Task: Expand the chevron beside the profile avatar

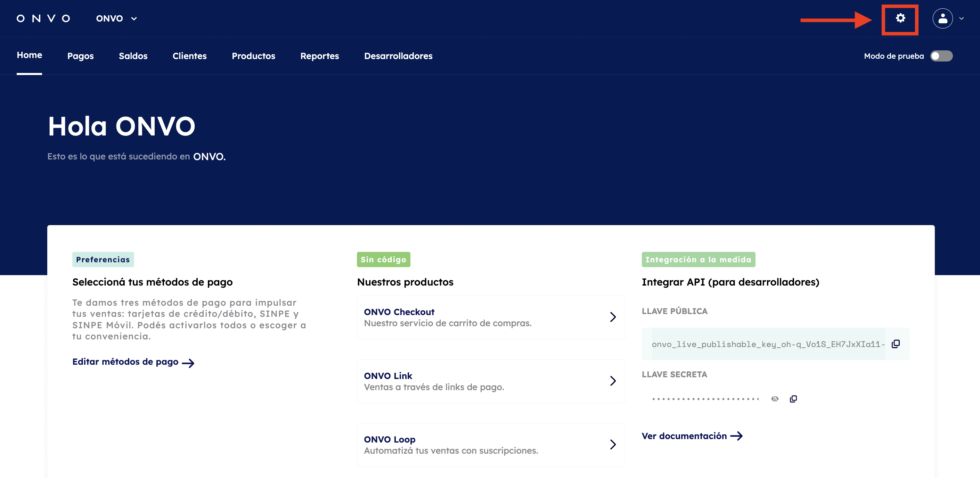Action: 961,18
